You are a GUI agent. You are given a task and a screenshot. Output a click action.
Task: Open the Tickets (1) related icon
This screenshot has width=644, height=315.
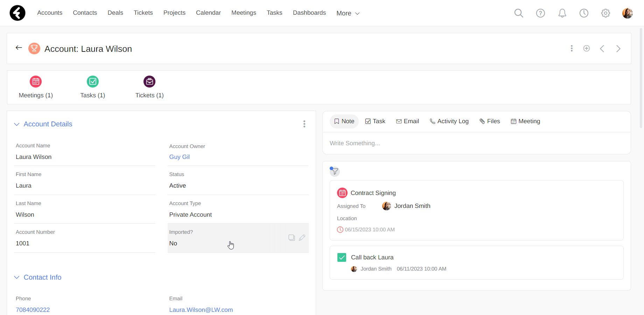(x=149, y=82)
